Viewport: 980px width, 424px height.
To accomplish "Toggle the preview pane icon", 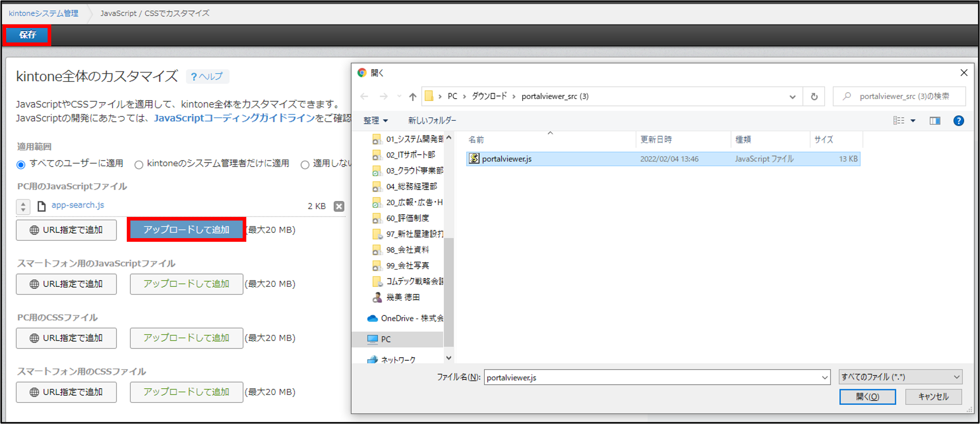I will (x=934, y=121).
